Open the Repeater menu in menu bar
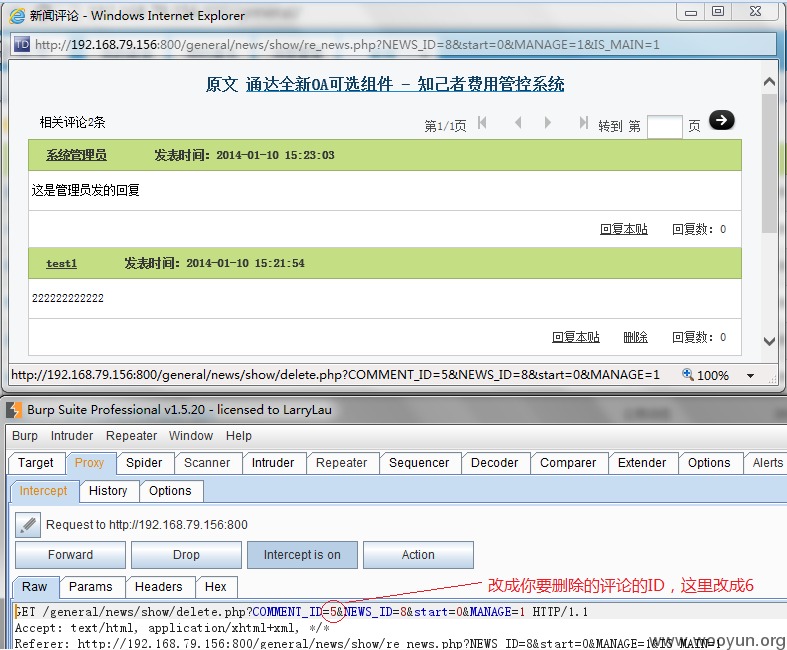The image size is (787, 650). click(x=132, y=436)
